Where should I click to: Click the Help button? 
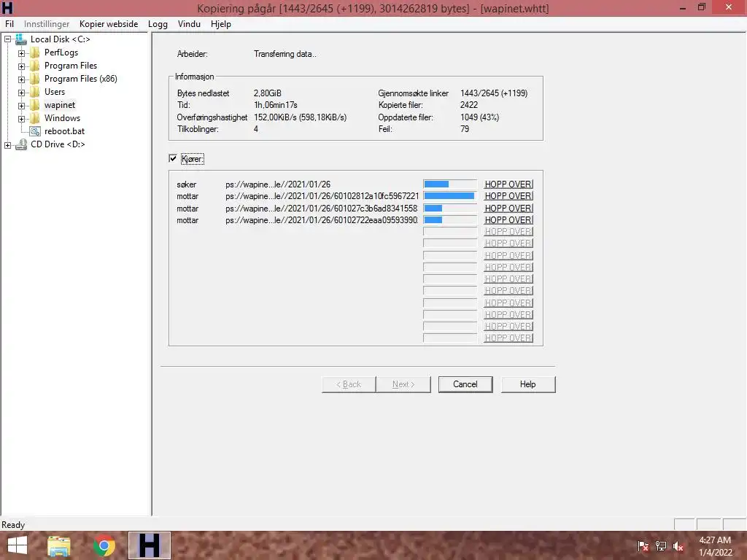(x=528, y=384)
